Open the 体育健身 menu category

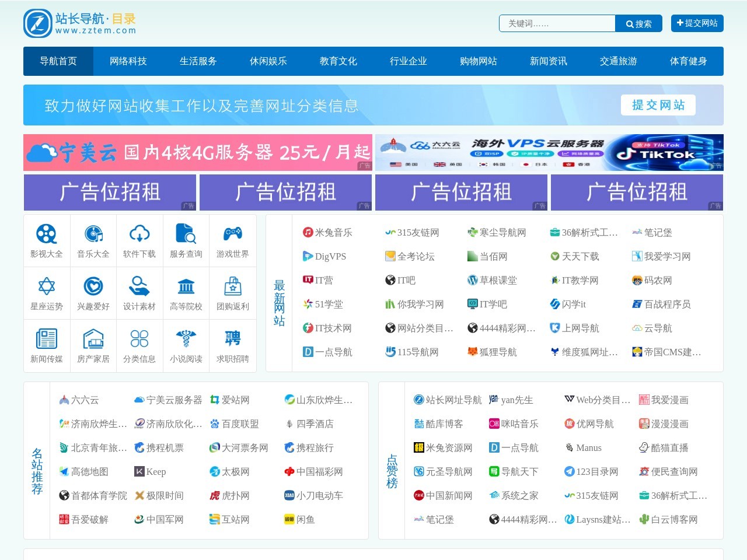(x=689, y=61)
